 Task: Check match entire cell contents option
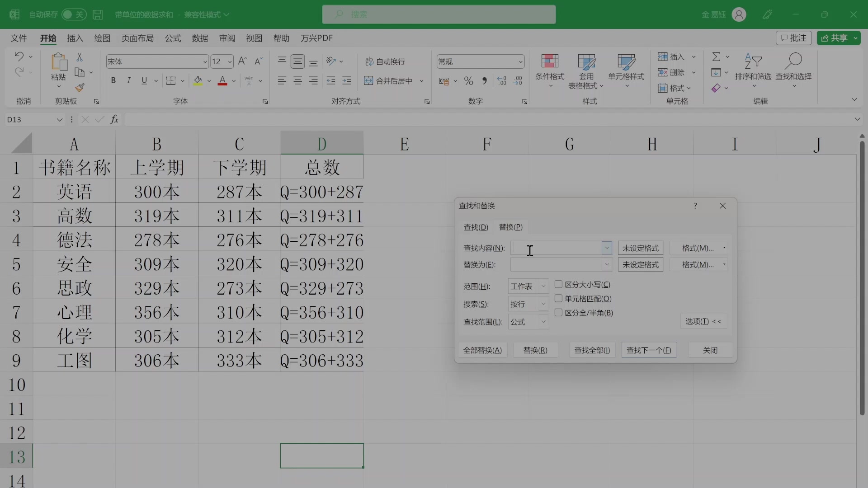[559, 298]
